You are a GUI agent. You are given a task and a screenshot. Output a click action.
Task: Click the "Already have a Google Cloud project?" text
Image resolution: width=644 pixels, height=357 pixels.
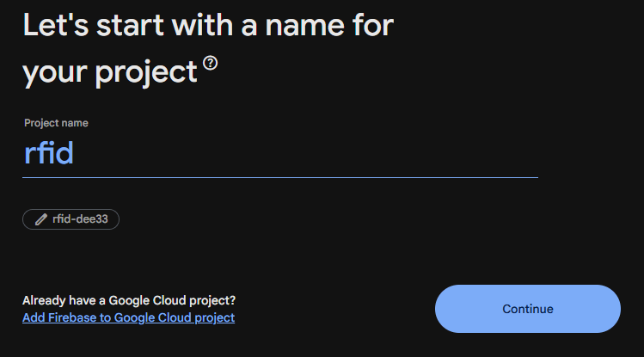[129, 300]
